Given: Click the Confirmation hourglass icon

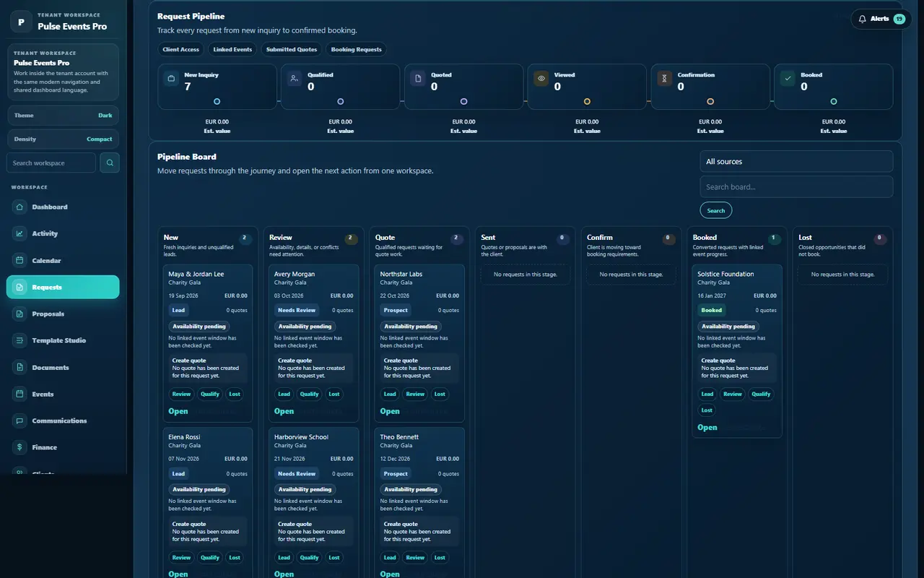Looking at the screenshot, I should pos(665,78).
